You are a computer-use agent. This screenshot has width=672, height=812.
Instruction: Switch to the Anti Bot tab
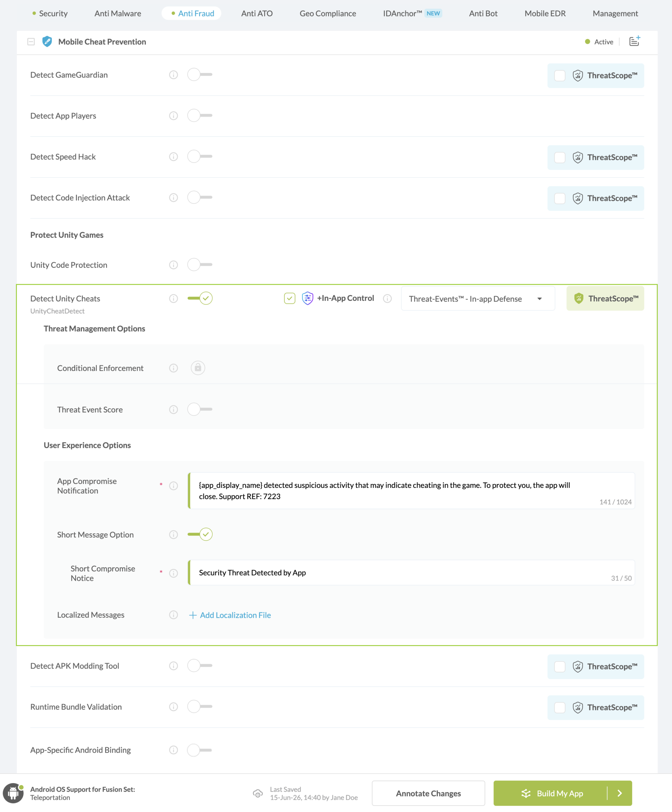483,13
